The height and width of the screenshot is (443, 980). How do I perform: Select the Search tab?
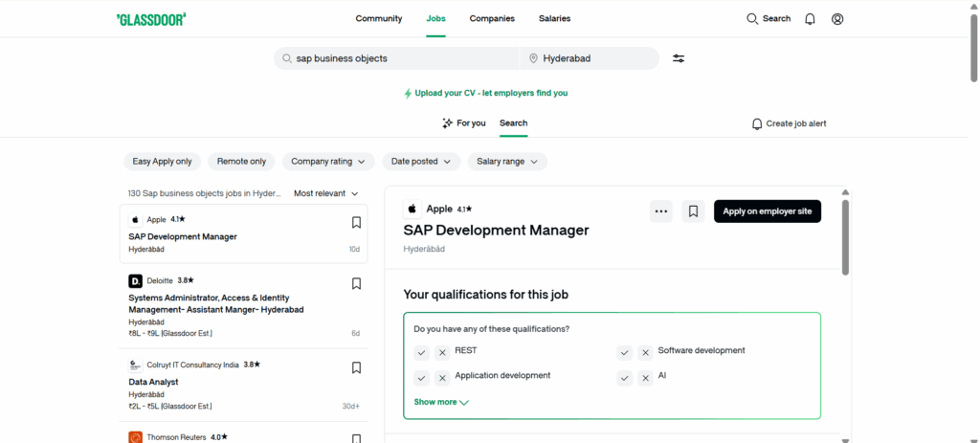[x=513, y=123]
